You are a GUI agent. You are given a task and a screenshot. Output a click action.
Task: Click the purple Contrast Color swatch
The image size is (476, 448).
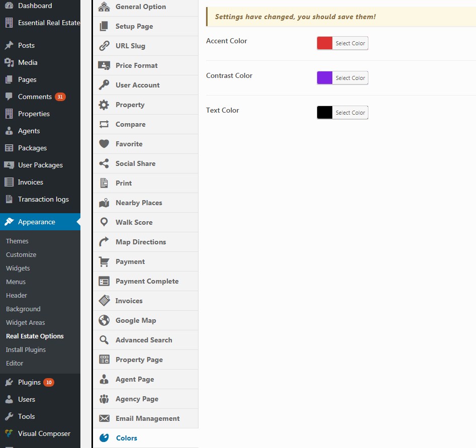(x=325, y=78)
